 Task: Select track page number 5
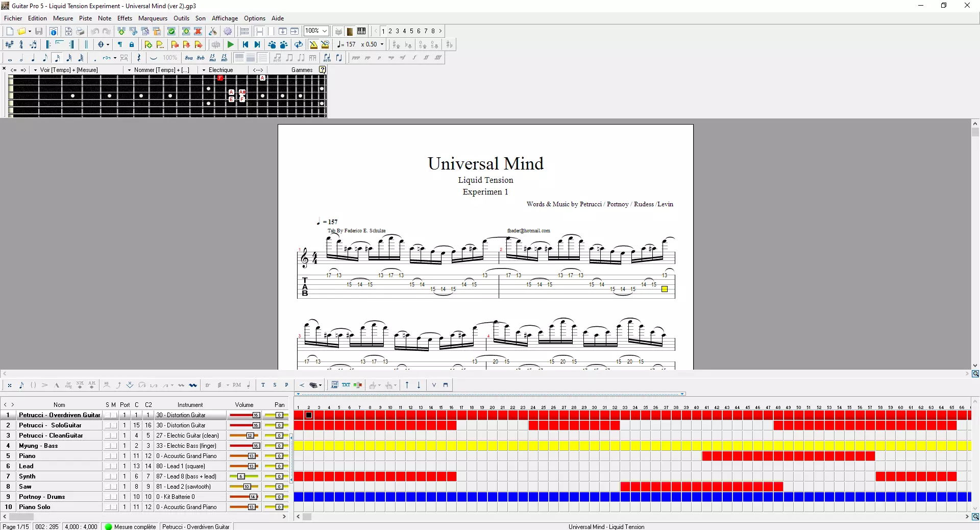(x=411, y=31)
